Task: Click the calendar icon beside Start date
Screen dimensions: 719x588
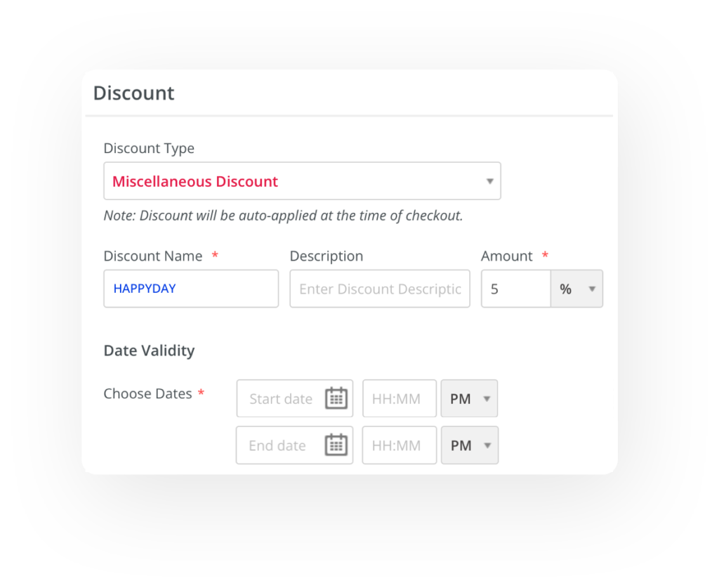Action: coord(336,398)
